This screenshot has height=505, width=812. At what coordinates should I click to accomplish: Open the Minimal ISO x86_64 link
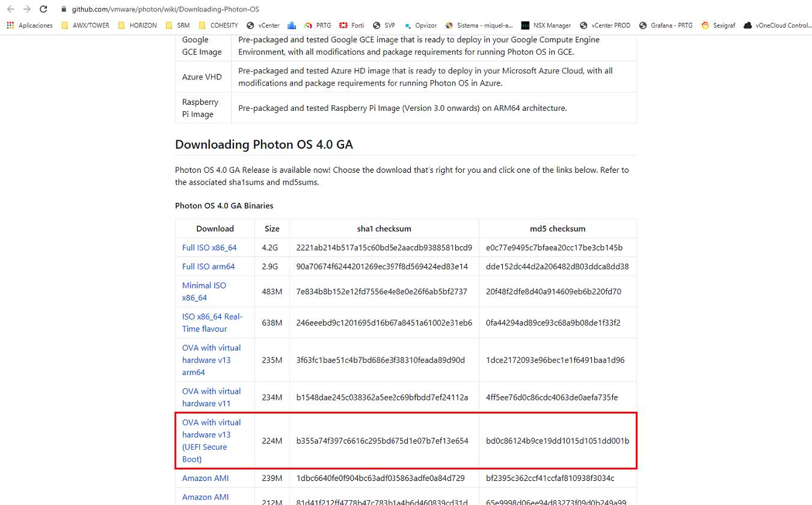point(205,291)
